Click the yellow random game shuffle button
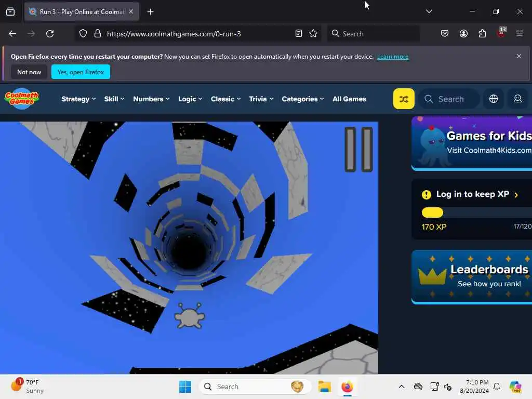Screen dimensions: 532x399 [403, 99]
